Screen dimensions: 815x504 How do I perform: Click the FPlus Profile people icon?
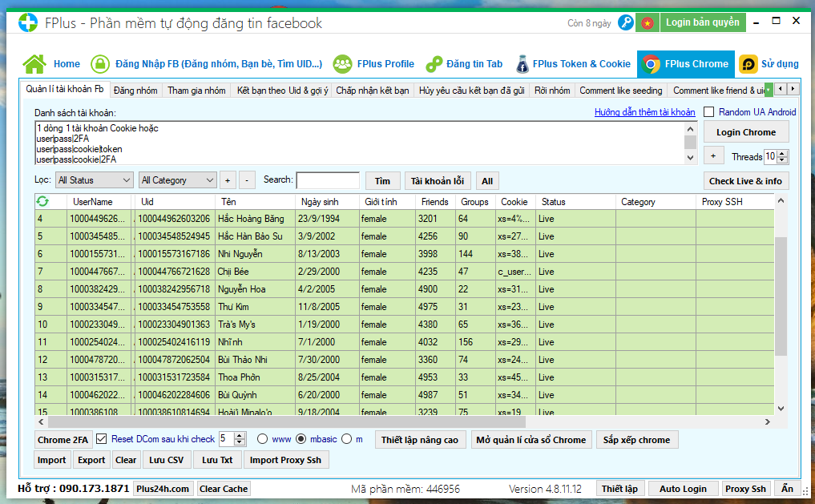coord(342,64)
